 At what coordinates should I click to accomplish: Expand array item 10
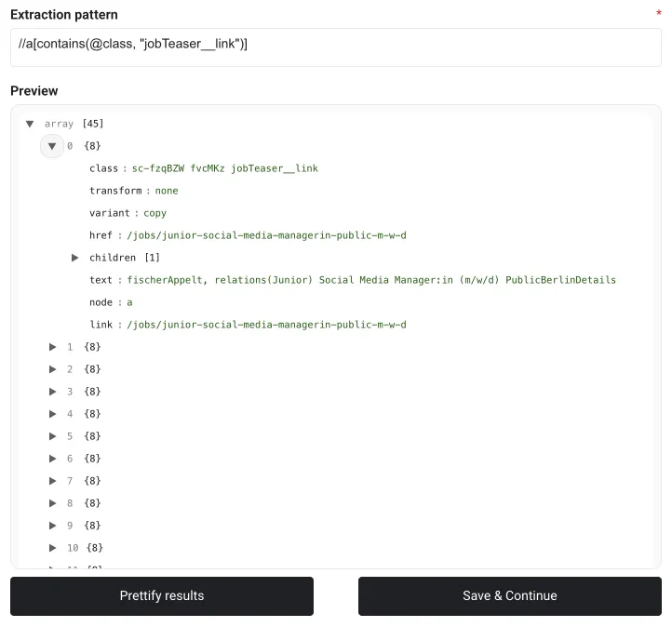point(53,548)
